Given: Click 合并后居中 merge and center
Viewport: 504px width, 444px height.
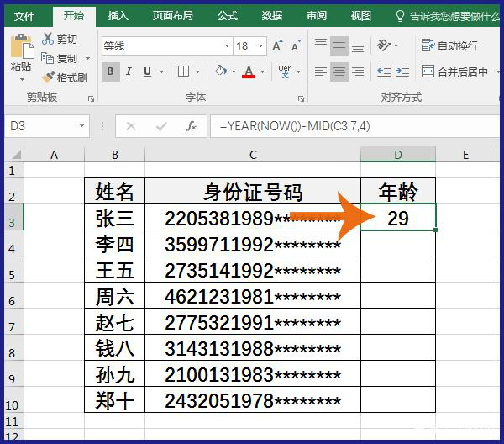Looking at the screenshot, I should pos(454,71).
